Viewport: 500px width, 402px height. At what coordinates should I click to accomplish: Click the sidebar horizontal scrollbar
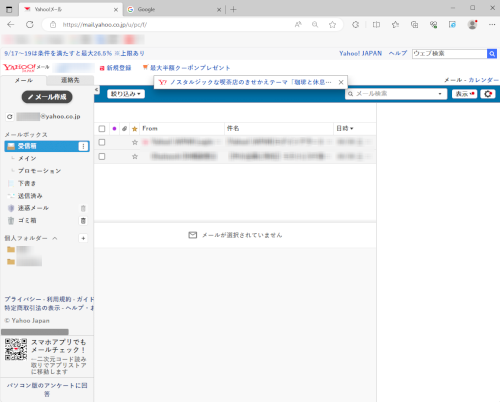tap(35, 332)
